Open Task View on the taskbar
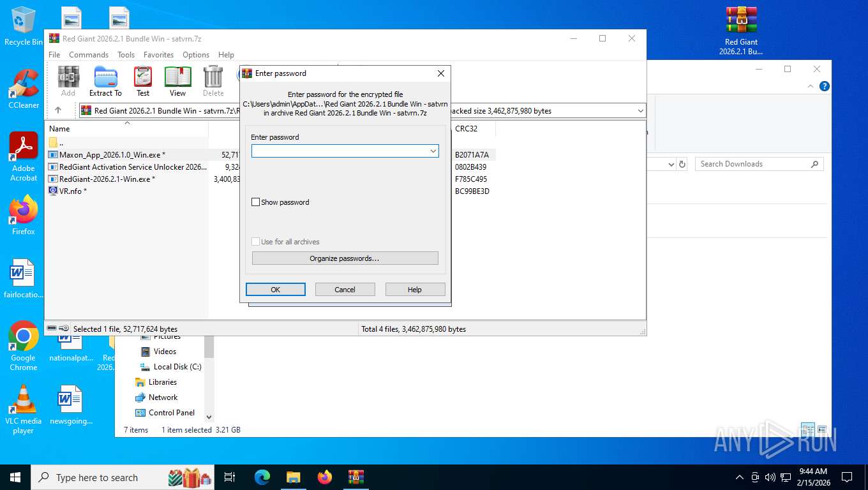 (230, 477)
